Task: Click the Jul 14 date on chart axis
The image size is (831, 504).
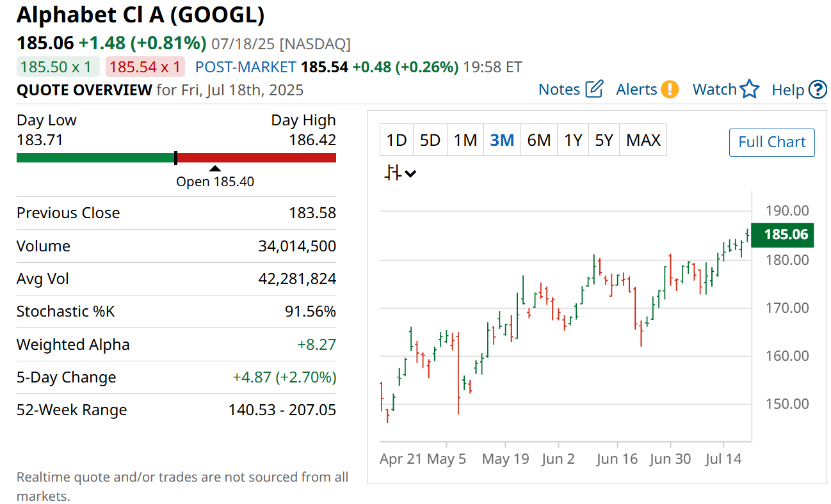Action: (723, 459)
